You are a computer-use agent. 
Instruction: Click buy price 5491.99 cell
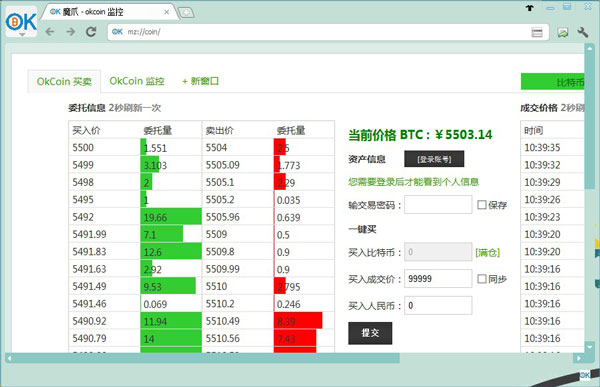(104, 234)
